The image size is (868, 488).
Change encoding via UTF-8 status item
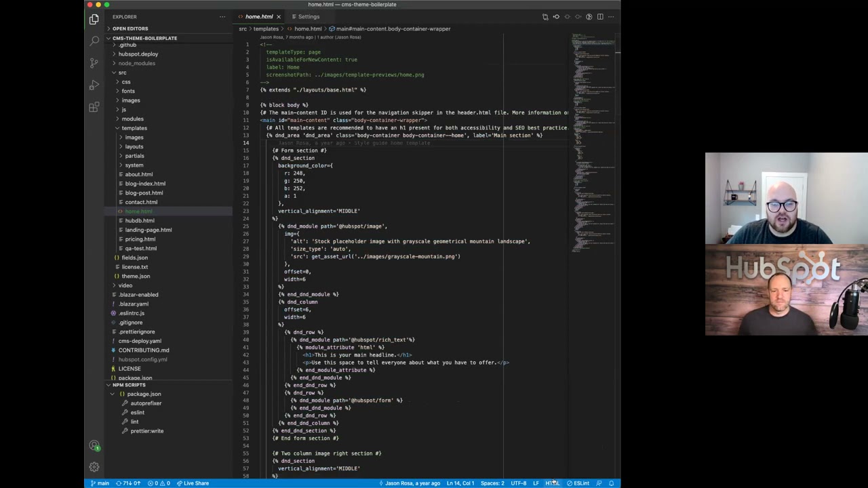(518, 483)
